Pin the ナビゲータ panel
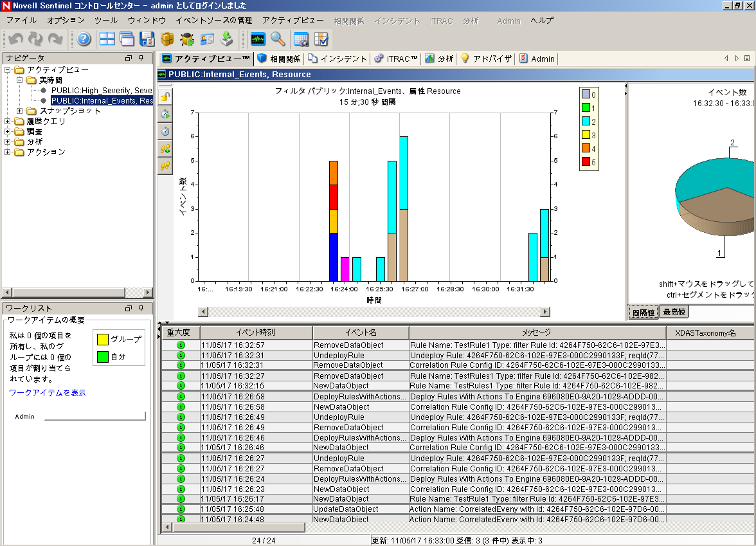756x546 pixels. pyautogui.click(x=141, y=59)
